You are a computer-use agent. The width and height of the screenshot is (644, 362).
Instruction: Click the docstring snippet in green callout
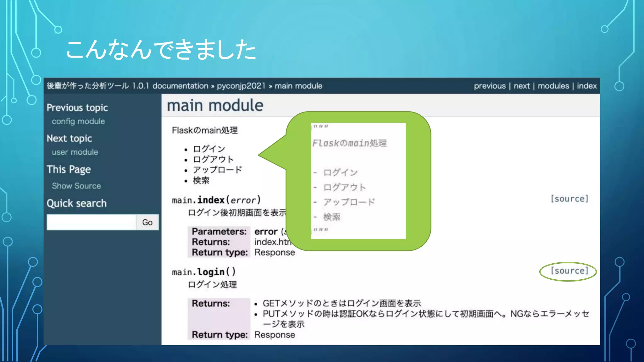coord(358,181)
